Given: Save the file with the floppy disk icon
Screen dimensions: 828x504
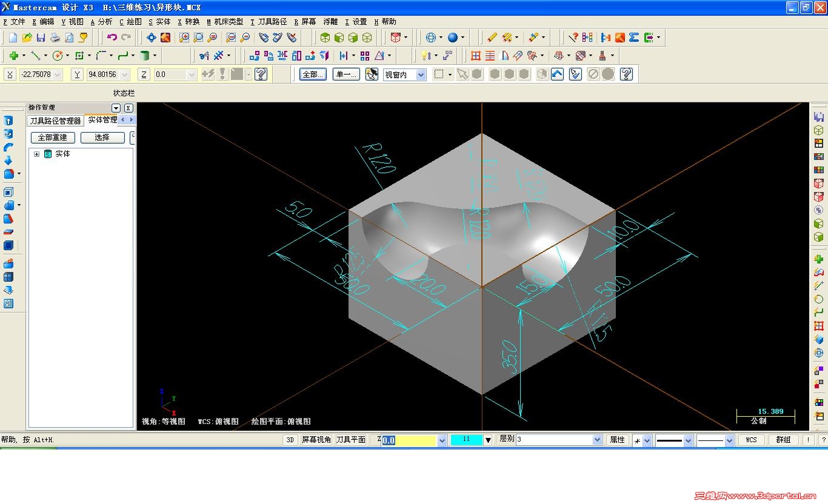Looking at the screenshot, I should click(41, 38).
